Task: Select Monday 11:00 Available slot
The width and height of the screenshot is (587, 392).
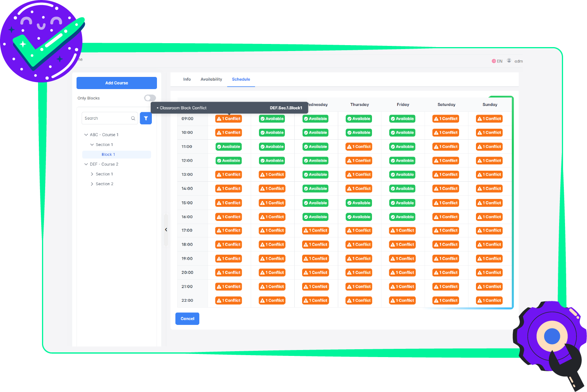Action: 229,147
